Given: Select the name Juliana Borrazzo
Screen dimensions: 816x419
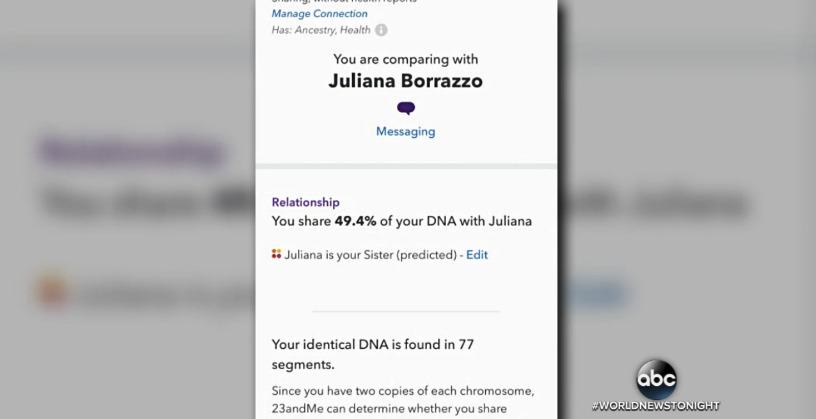Looking at the screenshot, I should (x=405, y=81).
